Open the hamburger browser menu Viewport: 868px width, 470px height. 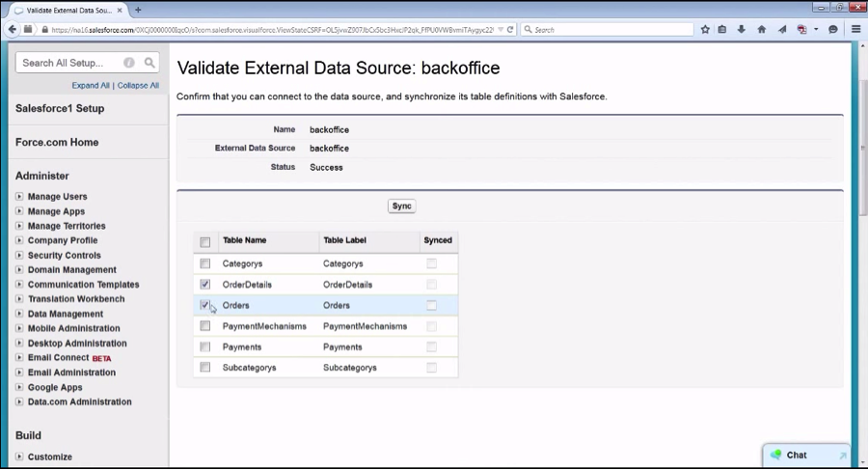pyautogui.click(x=855, y=29)
